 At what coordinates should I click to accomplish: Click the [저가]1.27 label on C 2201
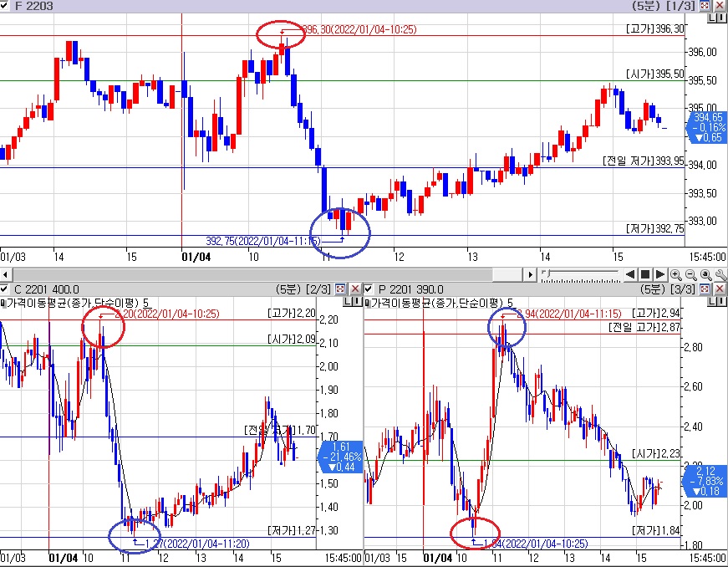[x=292, y=530]
